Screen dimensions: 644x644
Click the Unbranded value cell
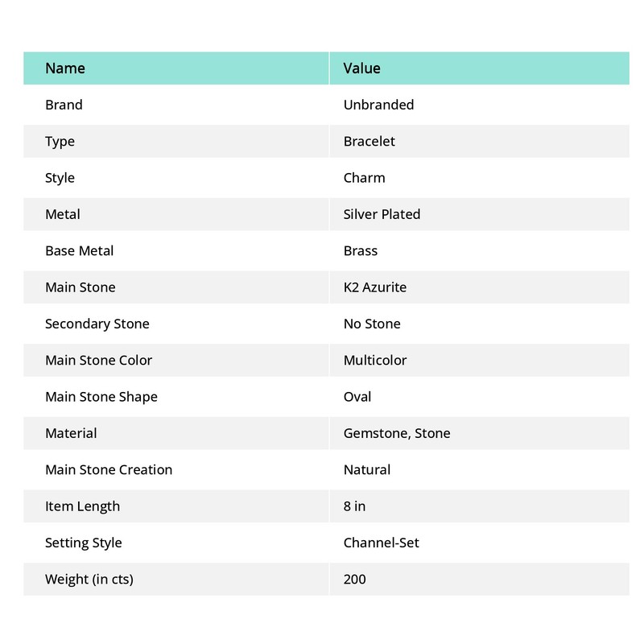[378, 105]
